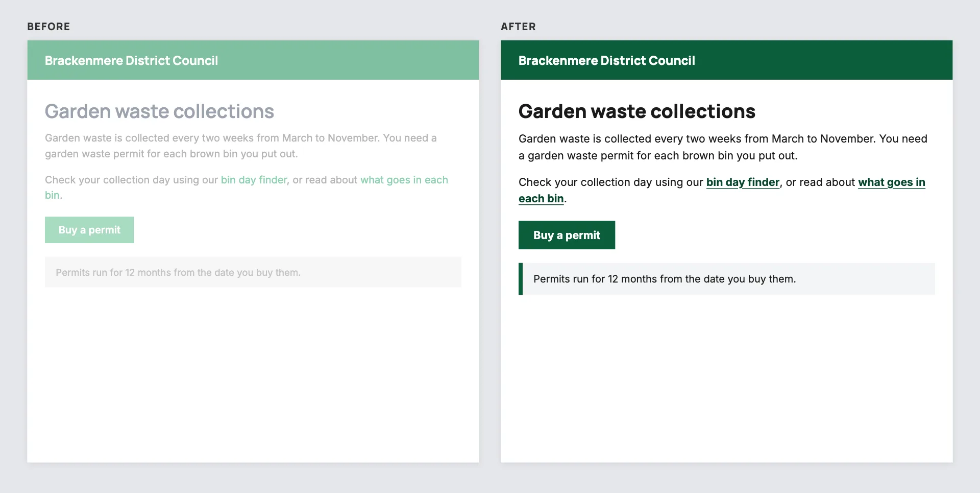The width and height of the screenshot is (980, 493).
Task: Click the 'Permits run for 12 months' note with green bar in After panel
Action: tap(727, 279)
